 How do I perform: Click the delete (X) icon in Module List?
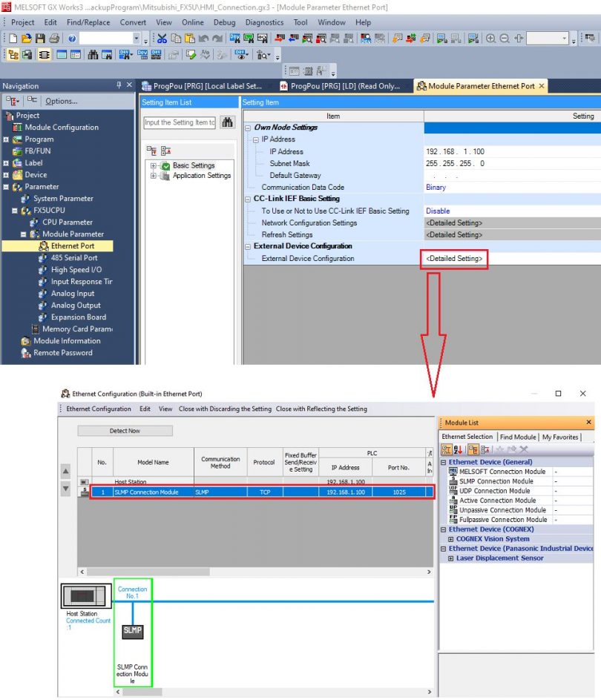point(522,449)
